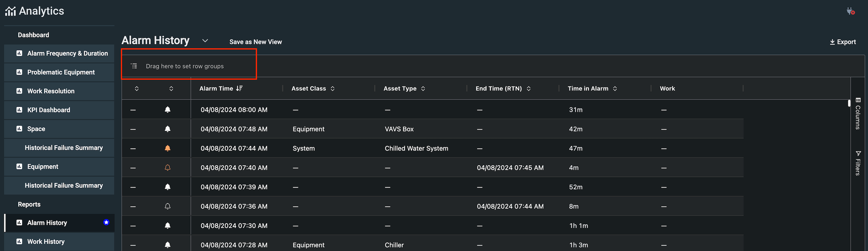Open the Alarm History view dropdown chevron
868x251 pixels.
point(205,41)
